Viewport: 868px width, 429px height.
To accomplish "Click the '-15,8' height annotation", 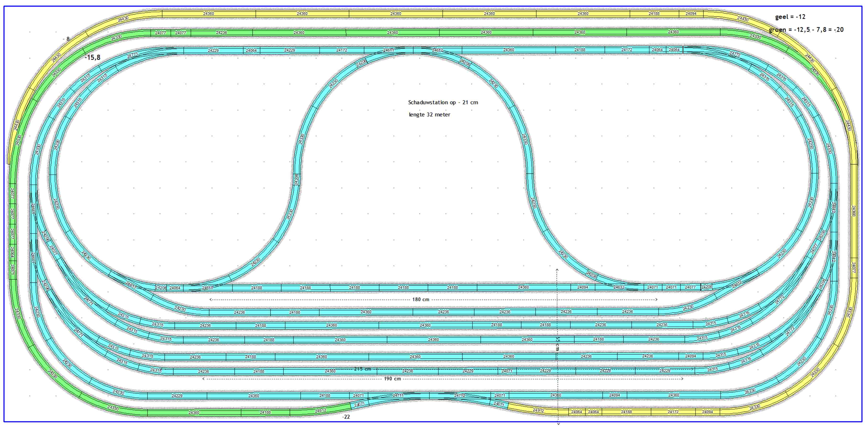I will click(92, 57).
